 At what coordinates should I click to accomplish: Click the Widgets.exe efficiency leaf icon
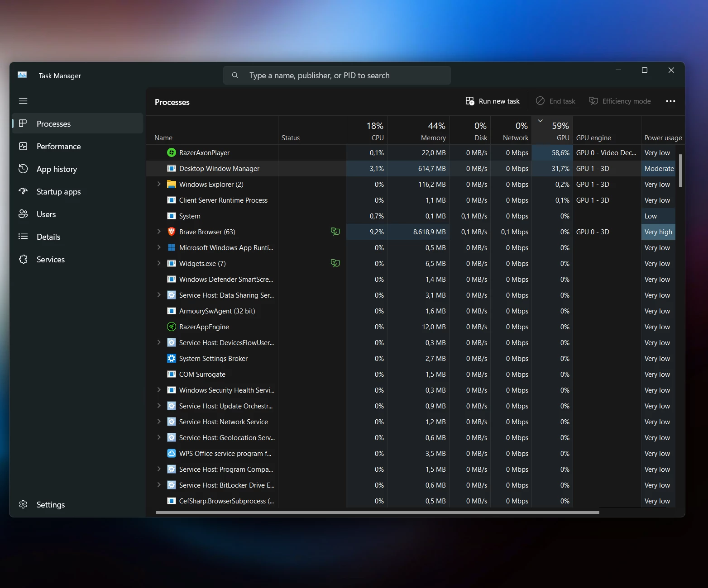point(335,263)
